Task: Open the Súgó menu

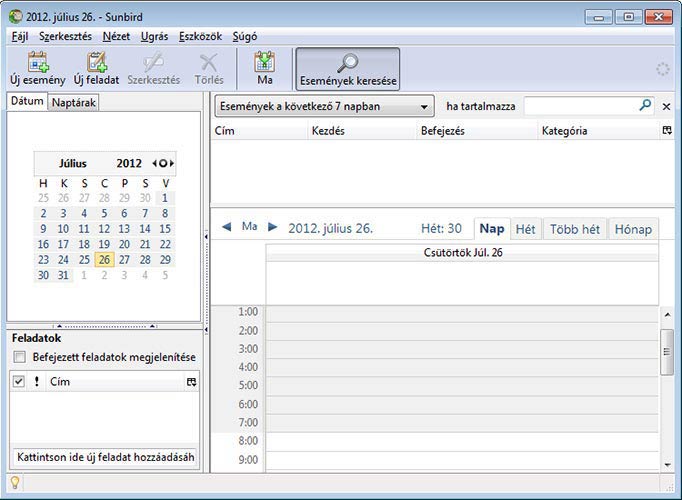Action: coord(244,36)
